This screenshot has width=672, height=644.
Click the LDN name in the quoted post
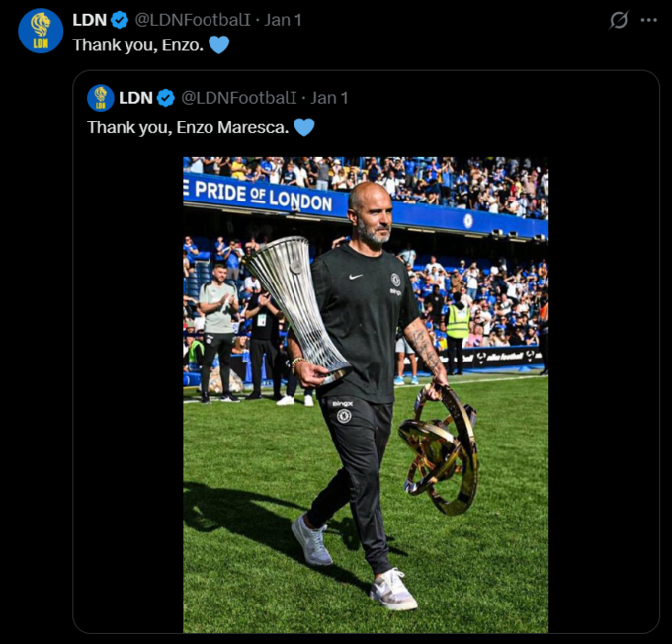tap(135, 98)
